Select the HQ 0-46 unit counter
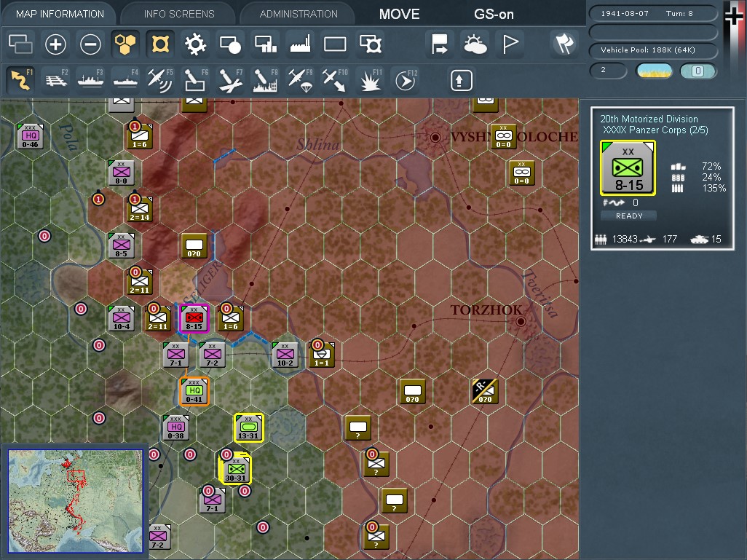Viewport: 747px width, 560px height. [x=30, y=136]
